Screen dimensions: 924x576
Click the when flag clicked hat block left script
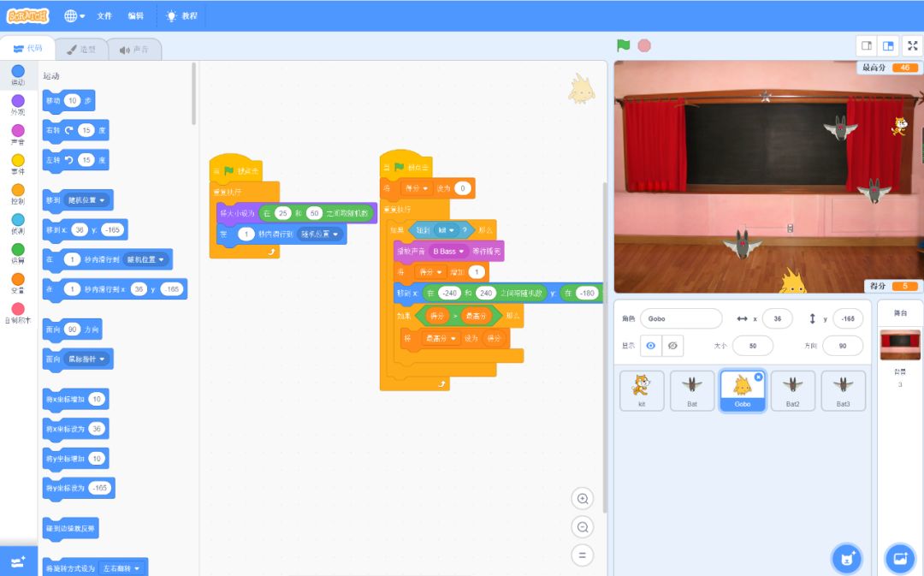pos(236,169)
